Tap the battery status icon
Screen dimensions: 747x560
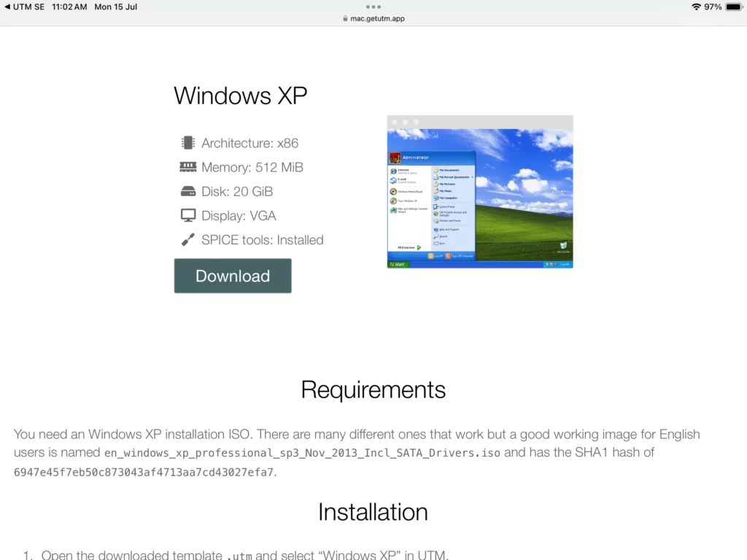(x=734, y=7)
